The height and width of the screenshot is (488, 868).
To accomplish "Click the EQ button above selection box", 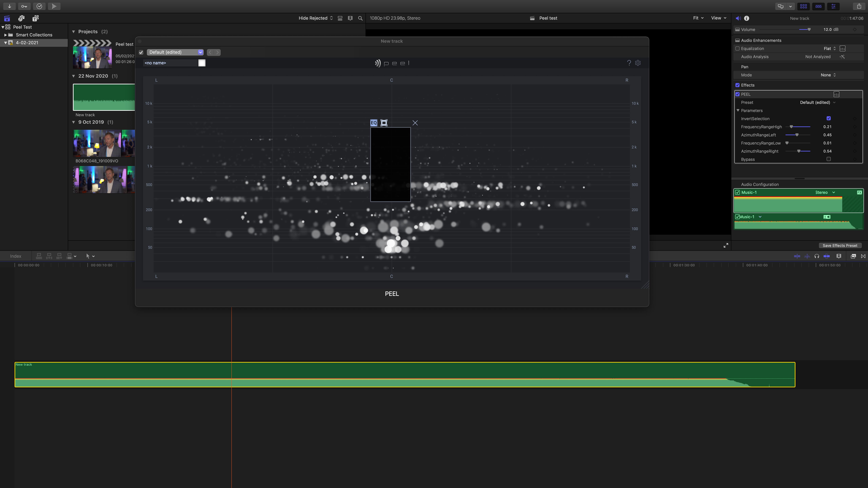I will [374, 123].
